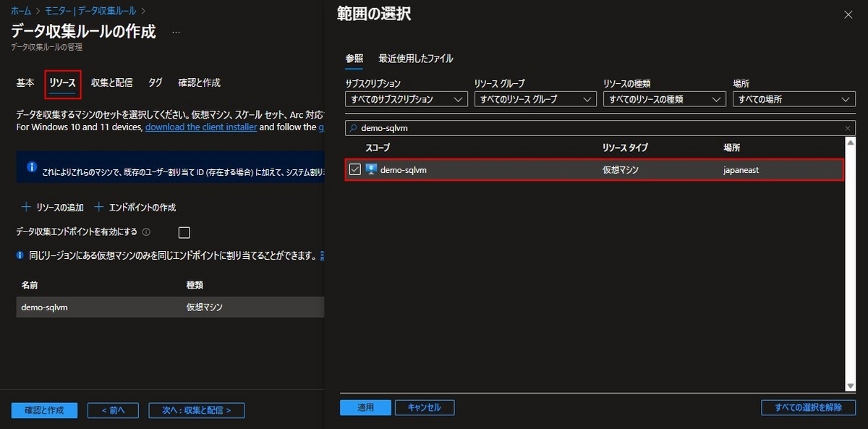The height and width of the screenshot is (429, 868).
Task: Click the search magnifier icon
Action: coord(353,128)
